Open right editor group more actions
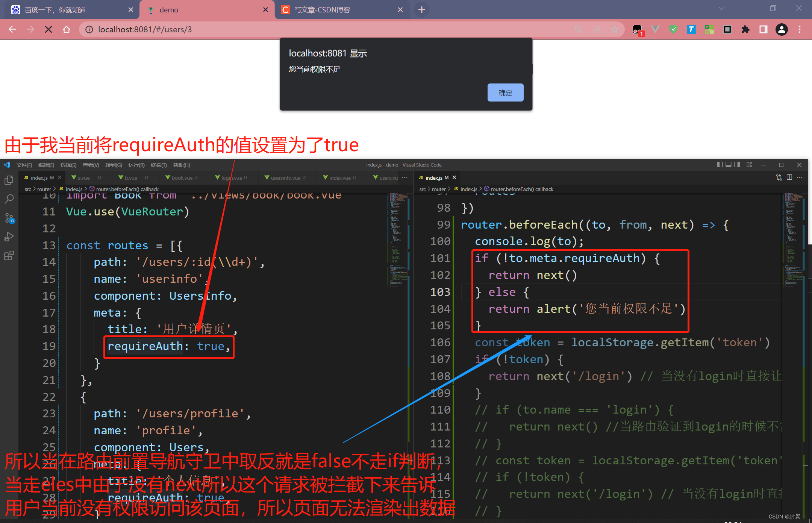This screenshot has height=523, width=812. 800,177
